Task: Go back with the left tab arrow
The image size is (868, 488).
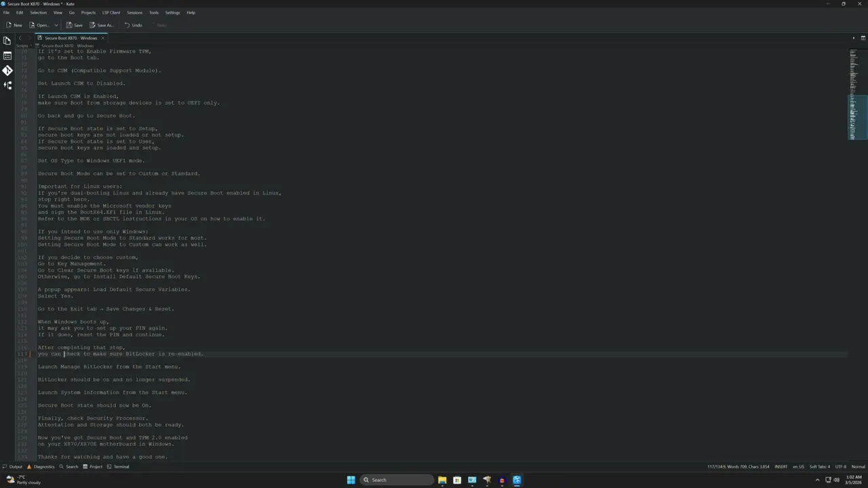Action: click(20, 38)
